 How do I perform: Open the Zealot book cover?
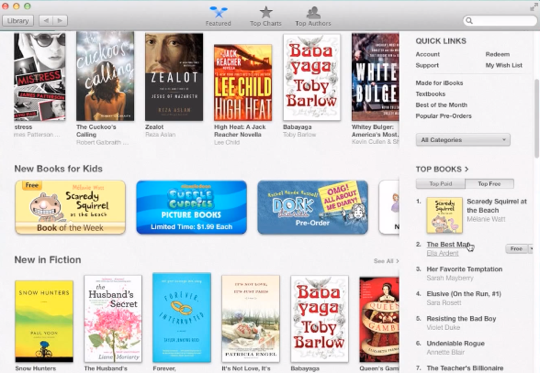point(174,77)
